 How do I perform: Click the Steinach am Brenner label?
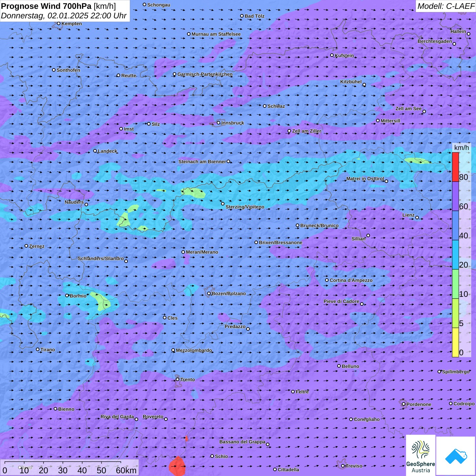point(202,161)
